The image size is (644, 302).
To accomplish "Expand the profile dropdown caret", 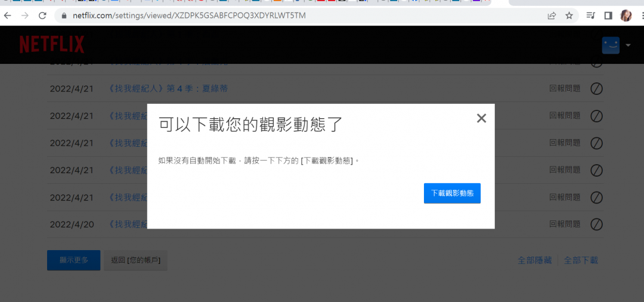I will coord(628,45).
